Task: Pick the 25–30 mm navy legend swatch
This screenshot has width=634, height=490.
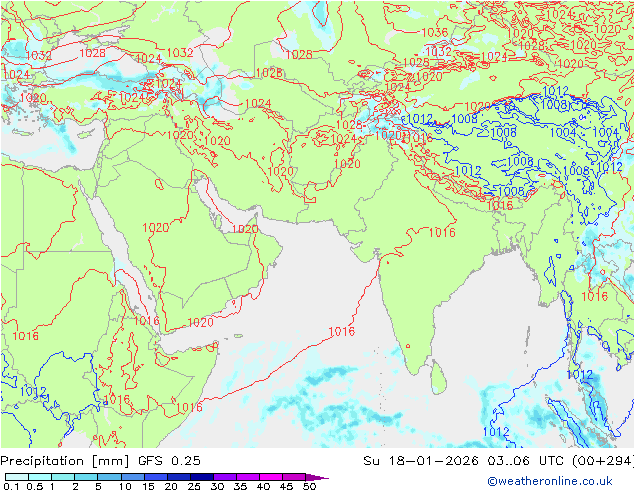Action: (x=201, y=477)
